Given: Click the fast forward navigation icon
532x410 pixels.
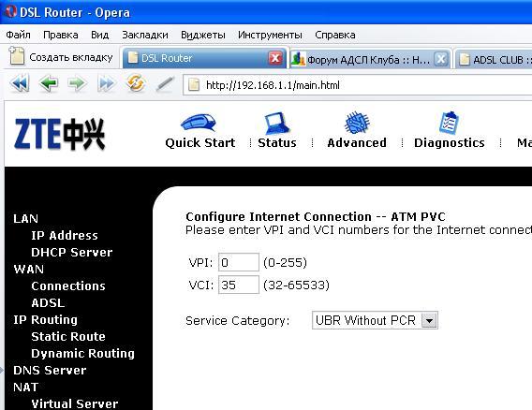Looking at the screenshot, I should tap(106, 83).
